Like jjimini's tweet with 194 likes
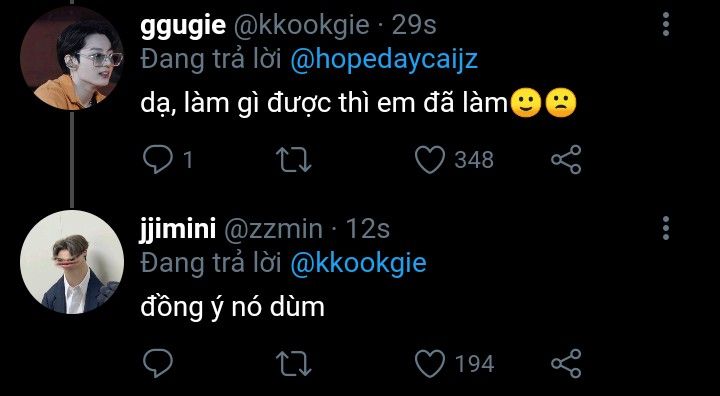 coord(430,364)
